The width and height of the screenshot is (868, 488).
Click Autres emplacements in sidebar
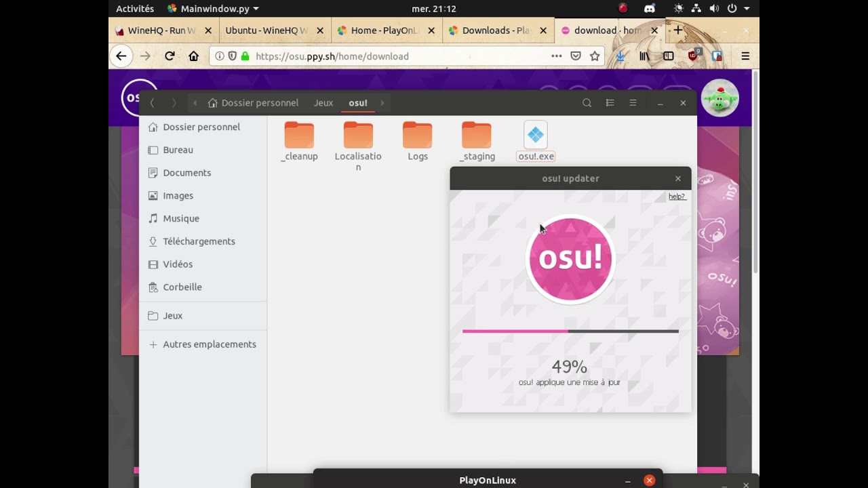[203, 344]
